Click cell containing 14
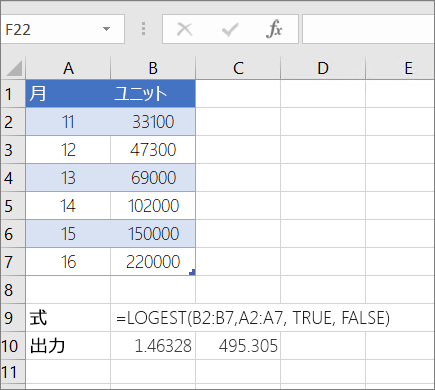 [68, 206]
